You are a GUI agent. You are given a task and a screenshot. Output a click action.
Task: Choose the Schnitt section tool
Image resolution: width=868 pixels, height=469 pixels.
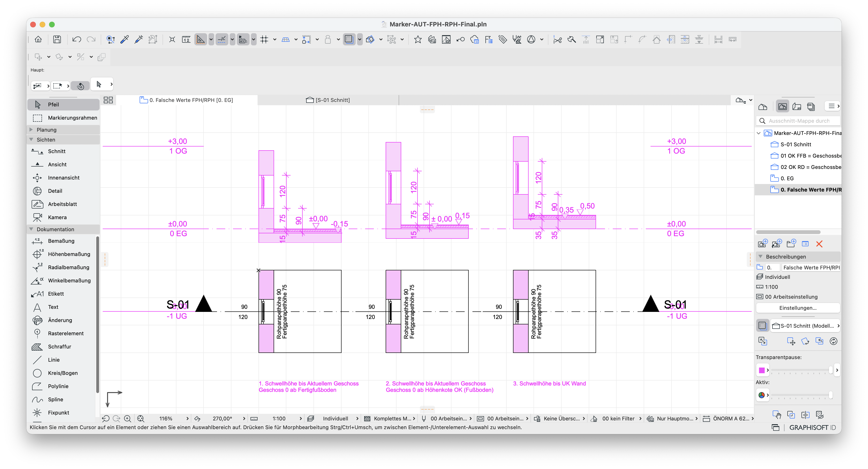pyautogui.click(x=63, y=151)
